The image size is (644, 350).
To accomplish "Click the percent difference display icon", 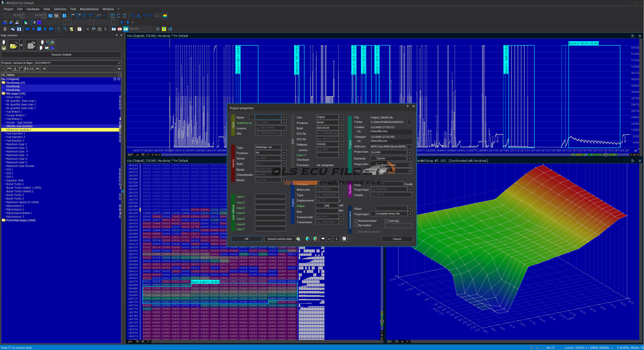I will coord(133,16).
